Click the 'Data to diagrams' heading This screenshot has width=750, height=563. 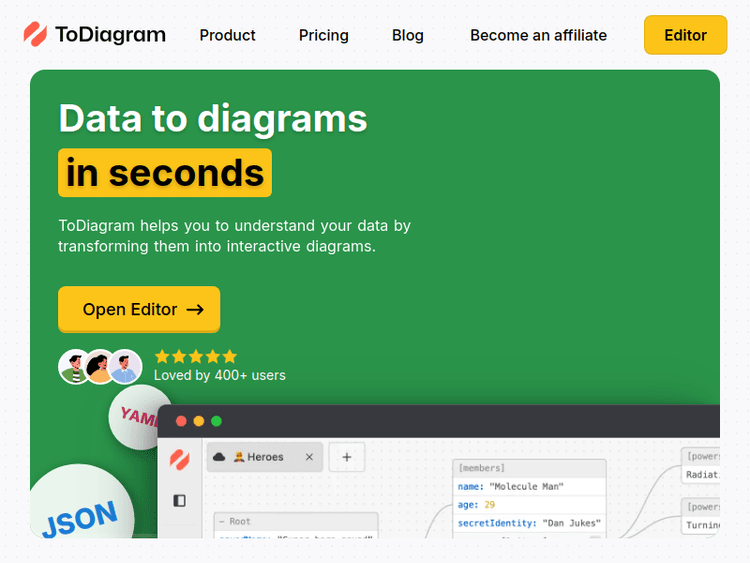(x=213, y=118)
